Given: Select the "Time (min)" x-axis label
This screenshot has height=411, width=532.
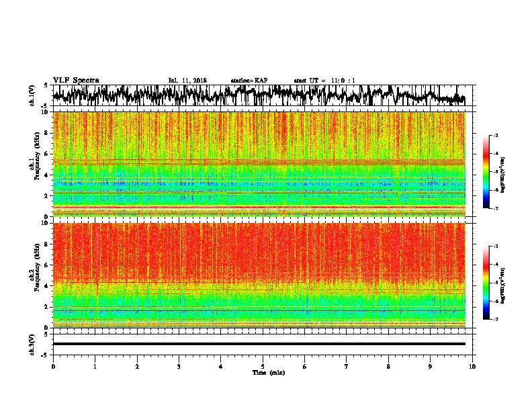Looking at the screenshot, I should tap(269, 373).
